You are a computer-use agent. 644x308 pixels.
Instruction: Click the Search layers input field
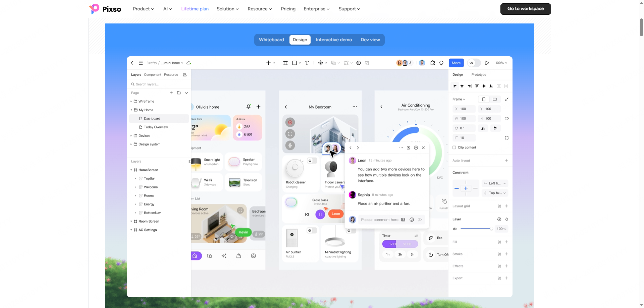coord(159,84)
